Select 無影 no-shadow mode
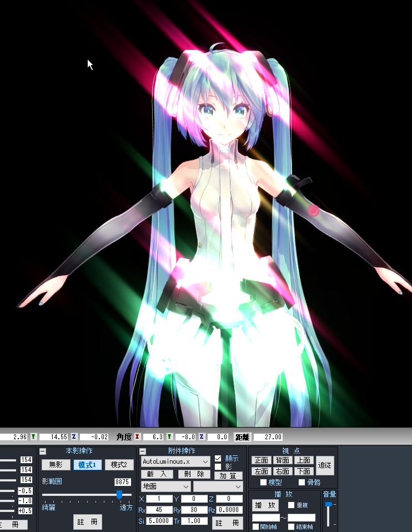Screen dimensions: 412x532 coord(56,464)
